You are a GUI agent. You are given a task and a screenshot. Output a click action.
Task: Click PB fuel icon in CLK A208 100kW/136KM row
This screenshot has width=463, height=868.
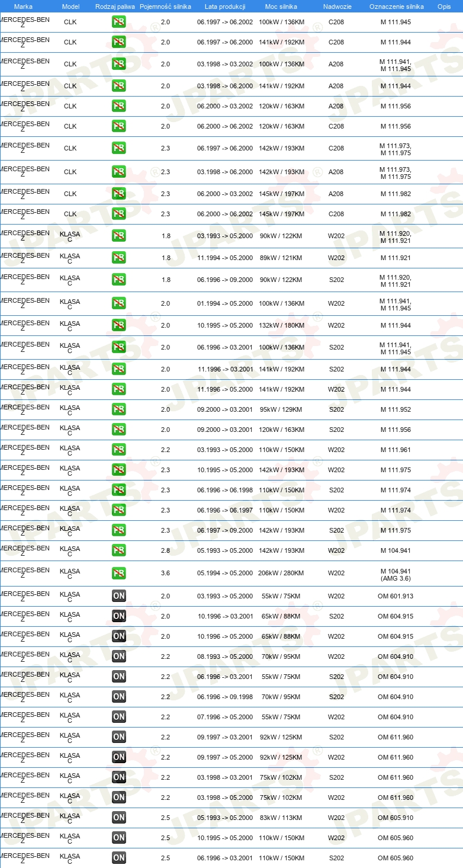[x=119, y=64]
